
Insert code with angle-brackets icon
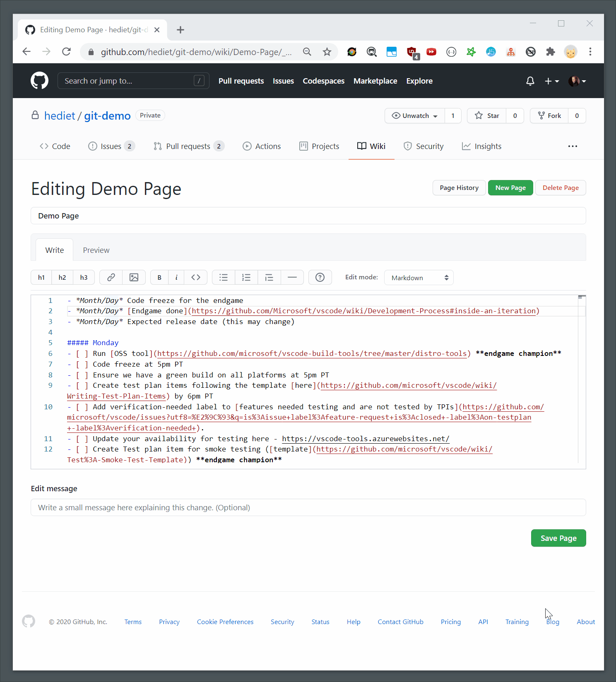(x=196, y=277)
